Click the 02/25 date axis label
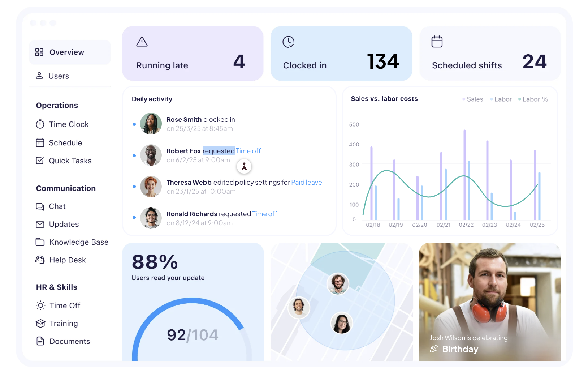 coord(537,225)
